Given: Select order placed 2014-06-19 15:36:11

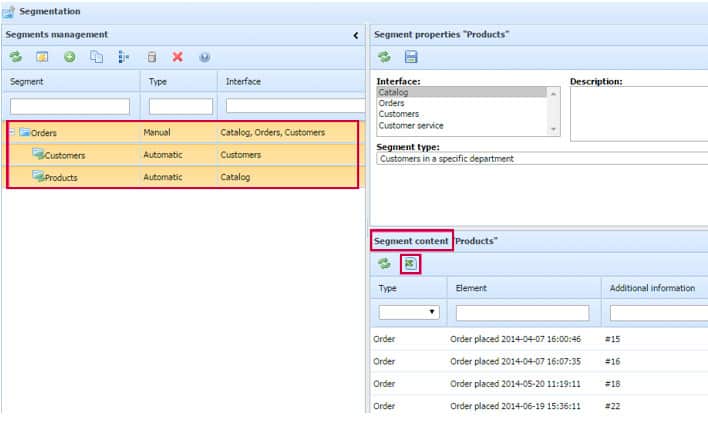Looking at the screenshot, I should 515,406.
